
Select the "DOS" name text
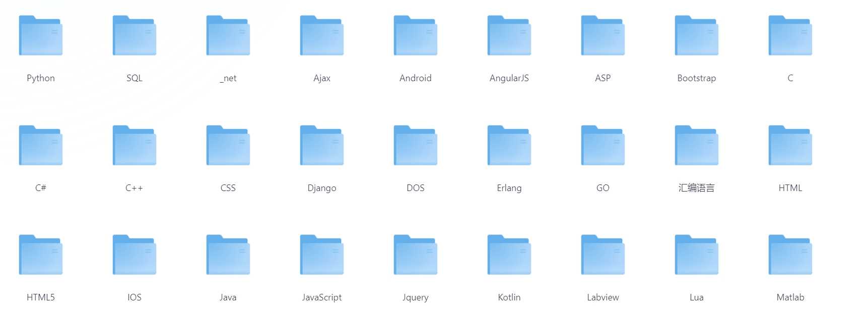416,188
